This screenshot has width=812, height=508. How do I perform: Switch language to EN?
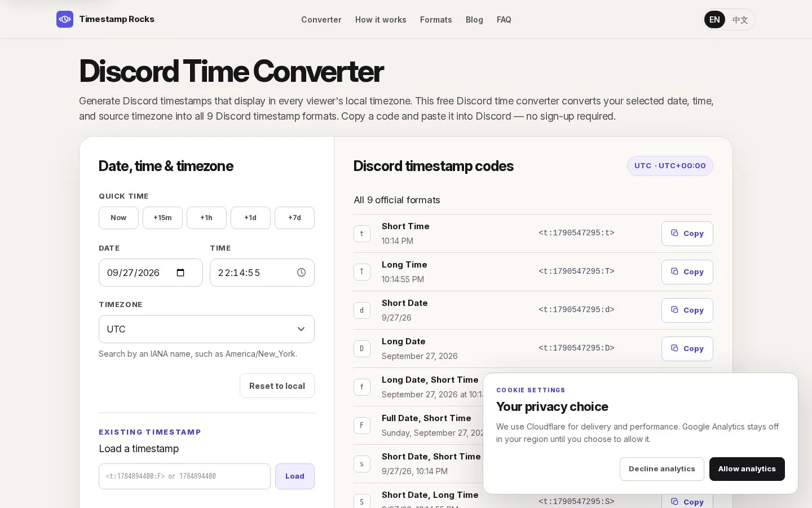tap(714, 20)
